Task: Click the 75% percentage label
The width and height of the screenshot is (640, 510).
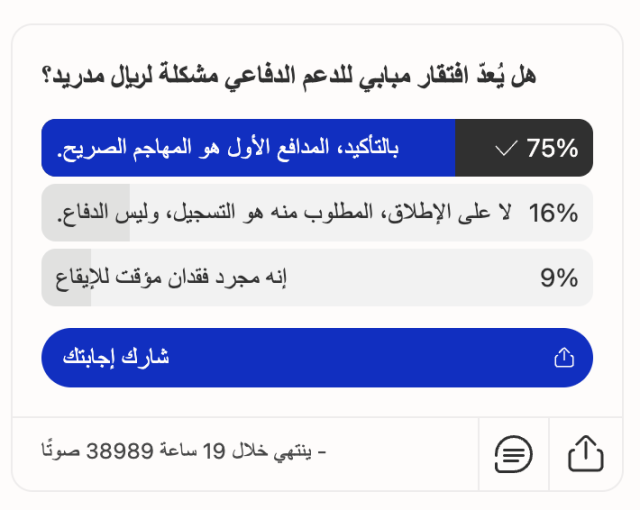Action: 553,149
